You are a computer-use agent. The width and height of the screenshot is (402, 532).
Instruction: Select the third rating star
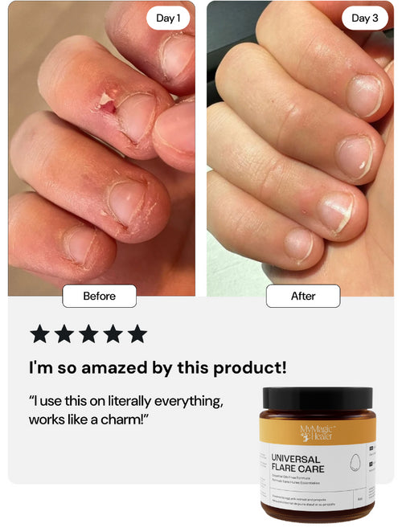coord(88,334)
